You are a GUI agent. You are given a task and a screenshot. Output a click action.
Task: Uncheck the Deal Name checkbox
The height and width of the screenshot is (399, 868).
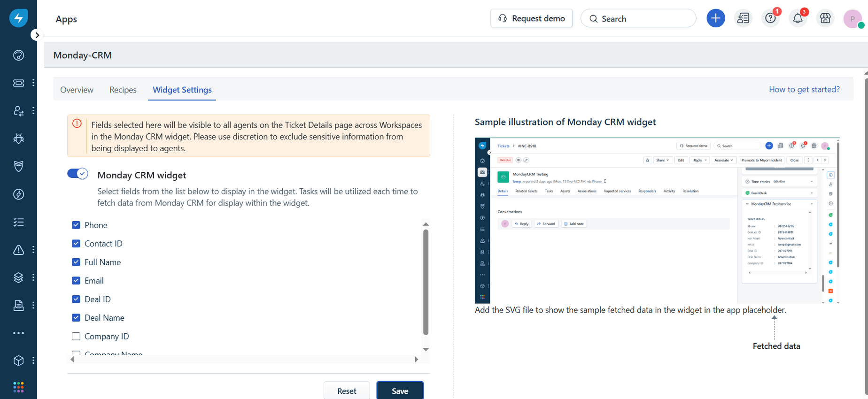(x=76, y=317)
